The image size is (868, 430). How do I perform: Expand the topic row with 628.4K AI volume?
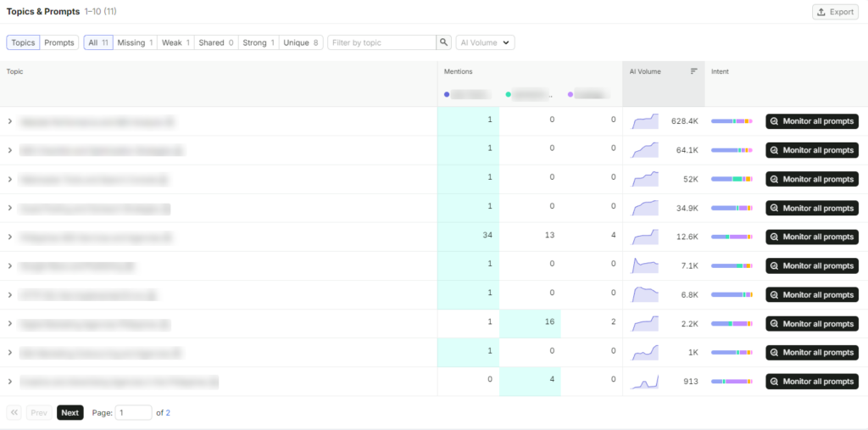pos(10,121)
